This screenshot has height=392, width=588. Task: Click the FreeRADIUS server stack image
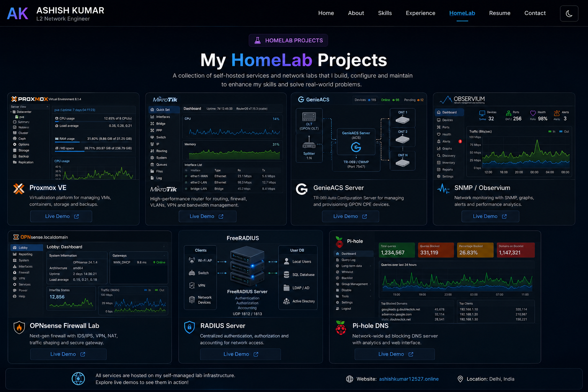tap(247, 266)
